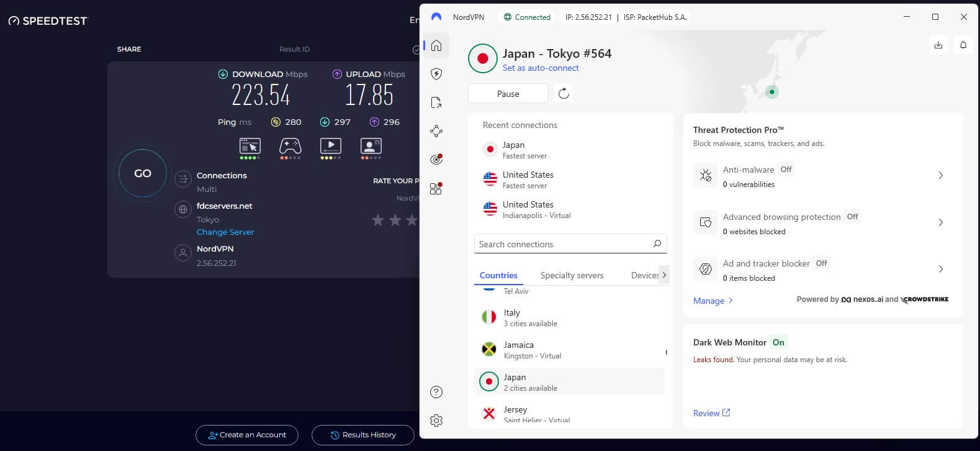
Task: Start a new test with GO button
Action: (143, 173)
